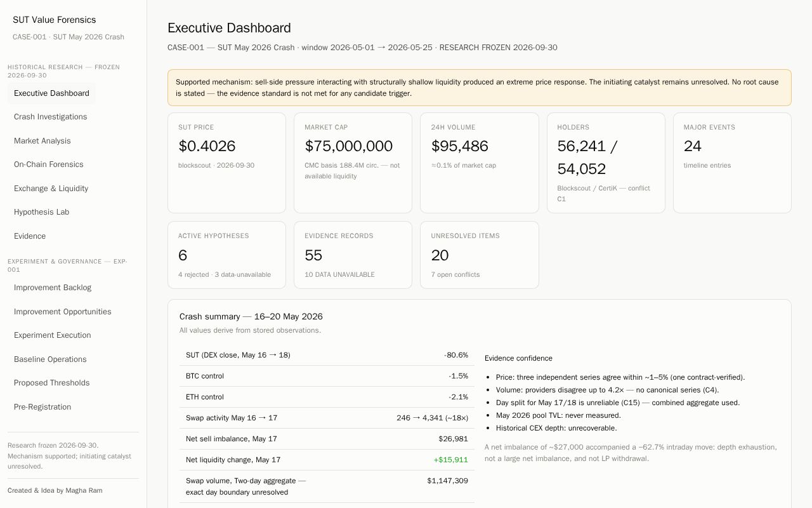Viewport: 812px width, 508px height.
Task: Open Executive Dashboard in sidebar
Action: [x=51, y=93]
